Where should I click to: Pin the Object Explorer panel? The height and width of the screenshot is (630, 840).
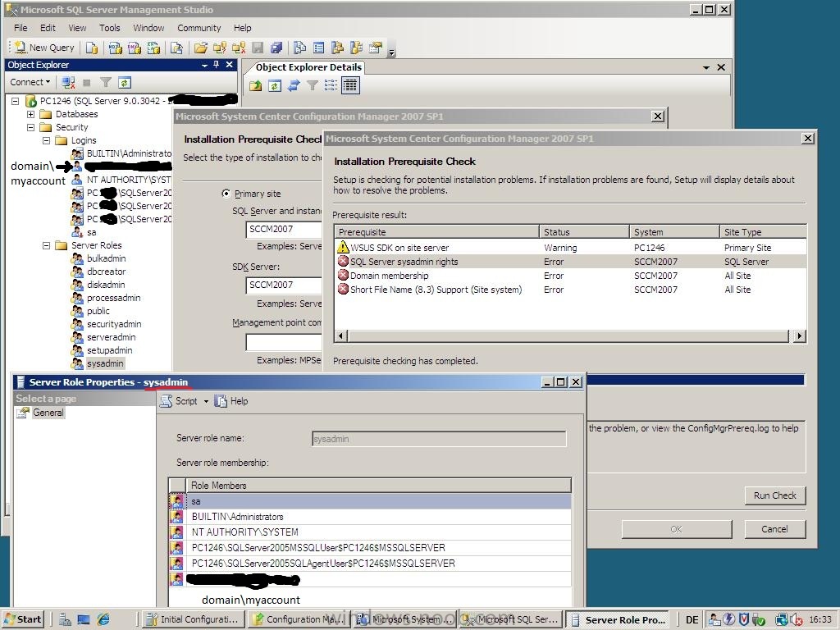point(217,65)
